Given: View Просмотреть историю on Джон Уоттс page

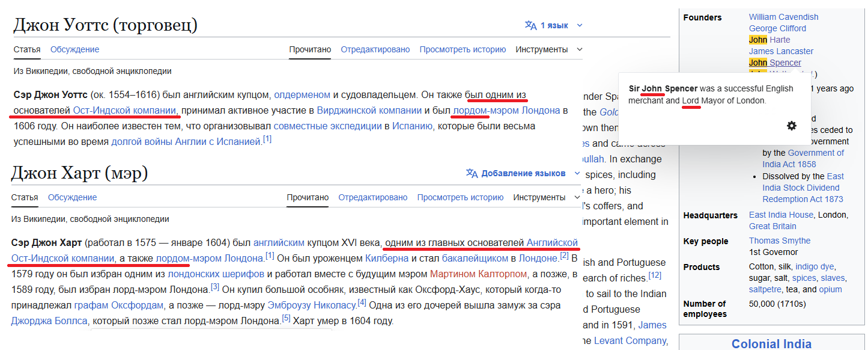Looking at the screenshot, I should [x=463, y=49].
